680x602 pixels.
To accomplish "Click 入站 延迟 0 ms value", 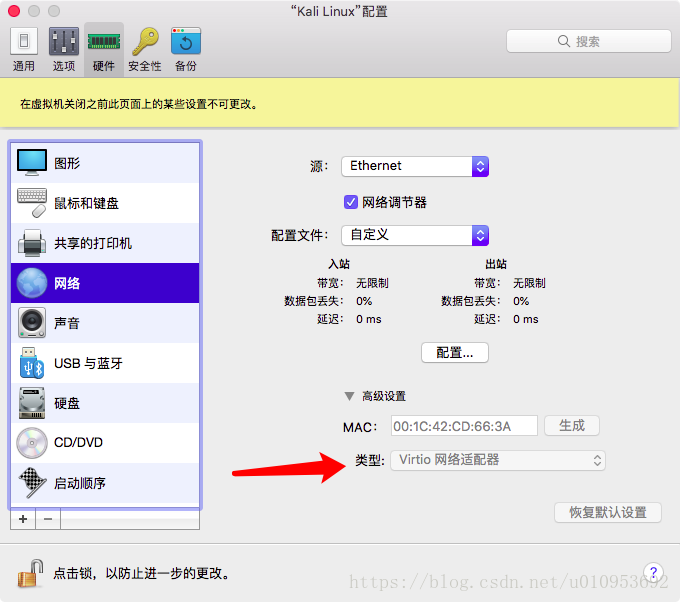I will click(369, 319).
